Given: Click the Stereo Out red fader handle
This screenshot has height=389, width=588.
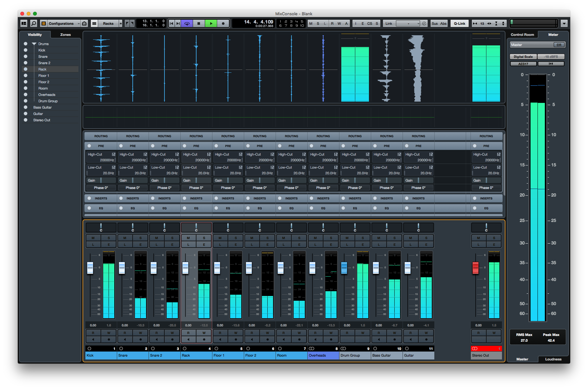Looking at the screenshot, I should click(475, 267).
